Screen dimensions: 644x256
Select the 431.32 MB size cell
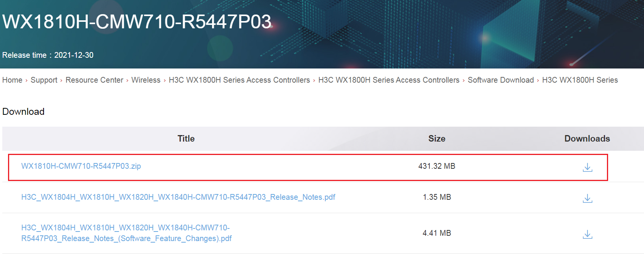tap(437, 166)
